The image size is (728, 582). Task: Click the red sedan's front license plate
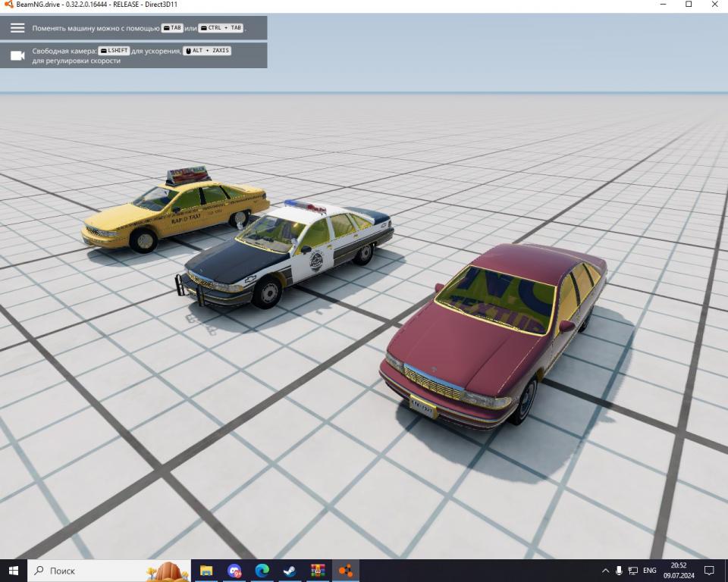(x=422, y=405)
